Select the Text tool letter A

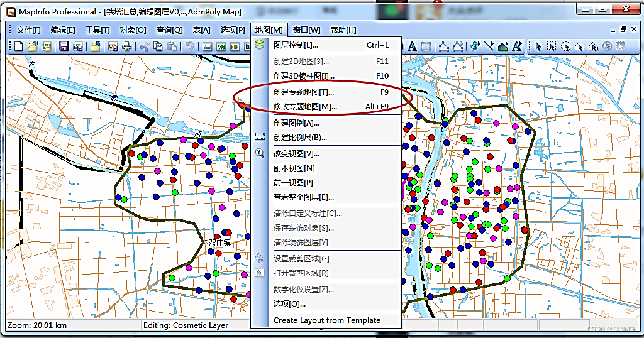[412, 46]
